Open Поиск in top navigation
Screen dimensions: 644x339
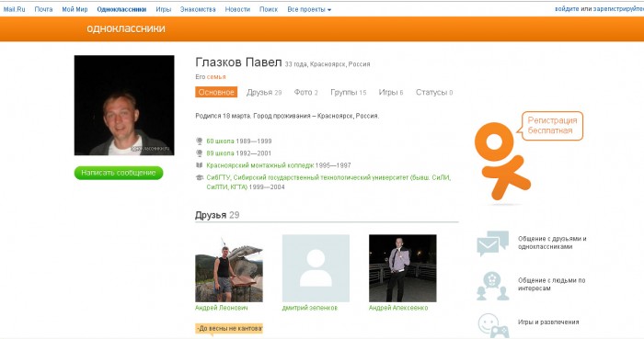tap(269, 9)
